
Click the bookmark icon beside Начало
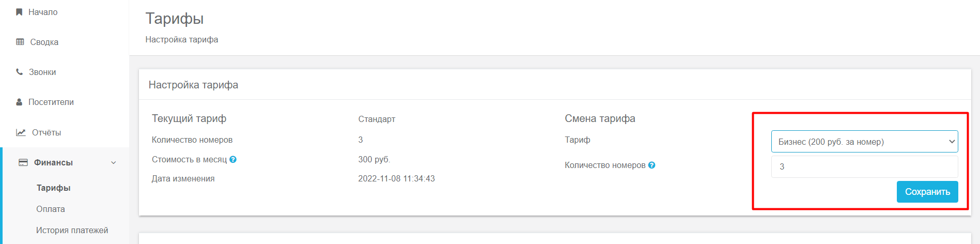[19, 12]
